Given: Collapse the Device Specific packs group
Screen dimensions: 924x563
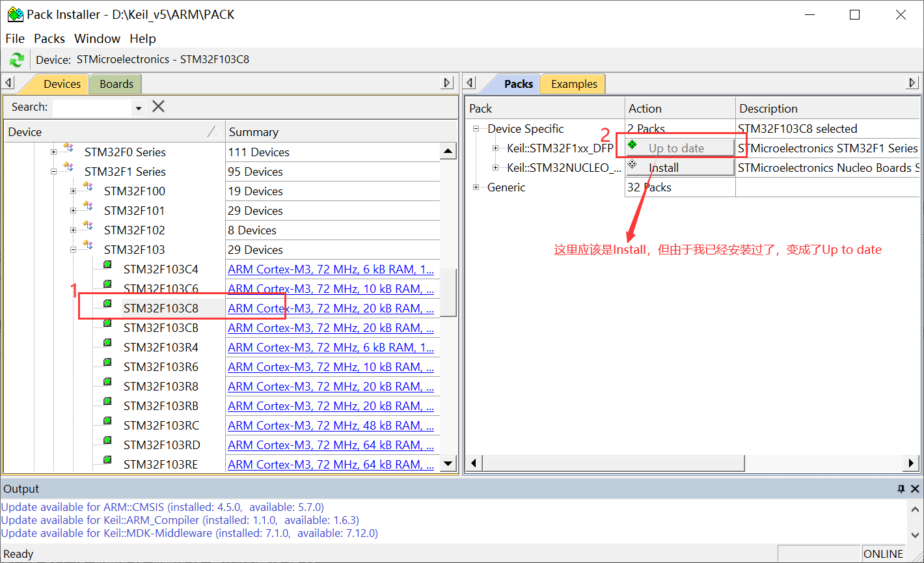Looking at the screenshot, I should pos(476,129).
